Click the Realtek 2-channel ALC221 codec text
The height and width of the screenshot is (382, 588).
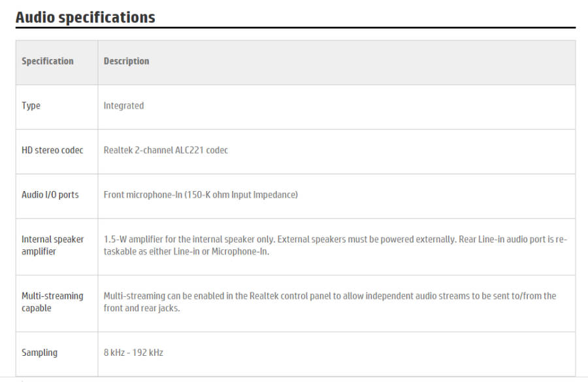pos(165,150)
